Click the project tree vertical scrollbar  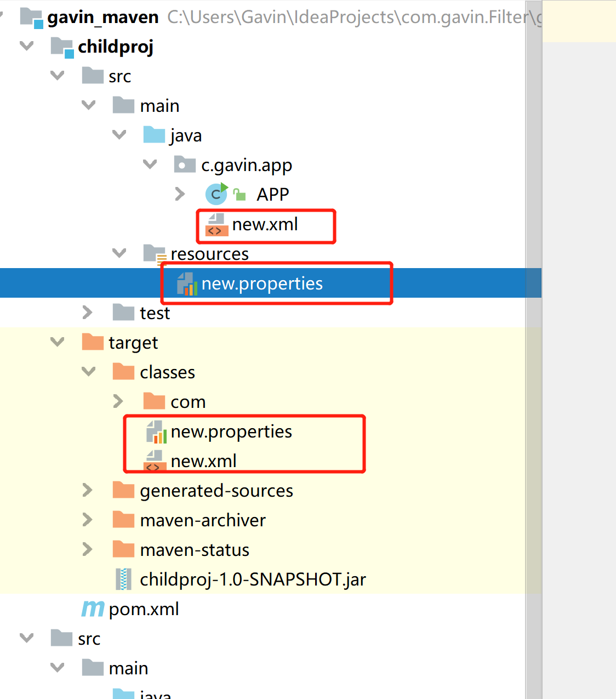[534, 349]
